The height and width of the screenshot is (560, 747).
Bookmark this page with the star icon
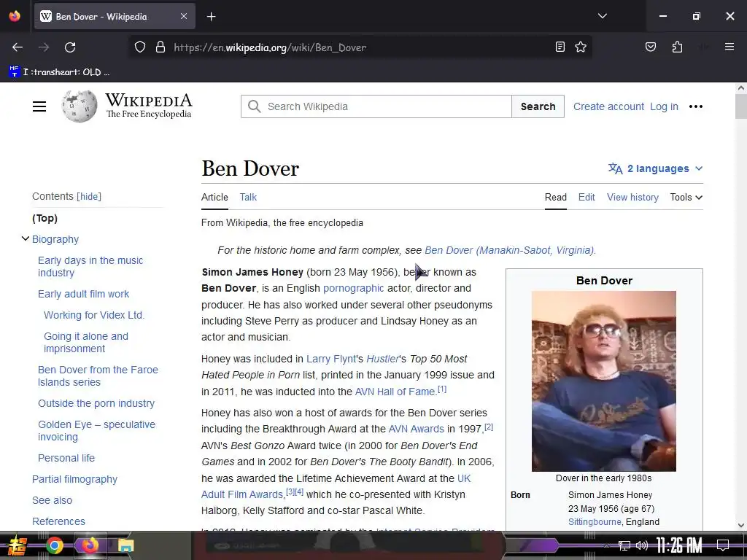point(580,47)
